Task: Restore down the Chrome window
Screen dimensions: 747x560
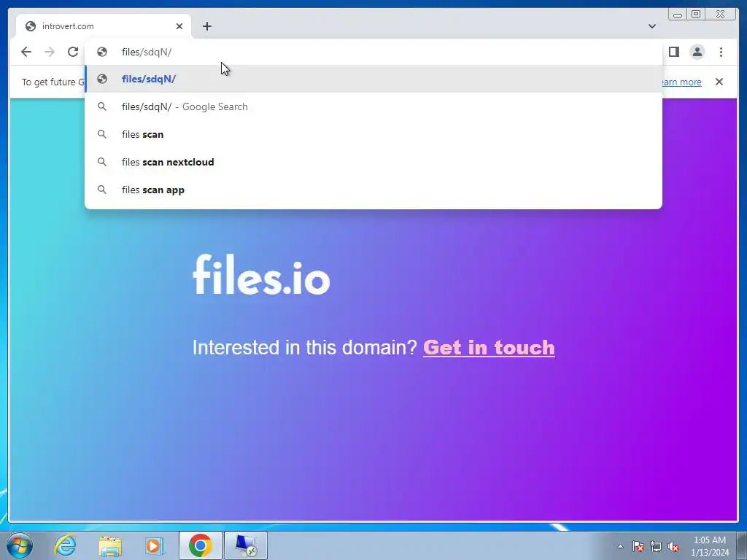Action: pyautogui.click(x=696, y=15)
